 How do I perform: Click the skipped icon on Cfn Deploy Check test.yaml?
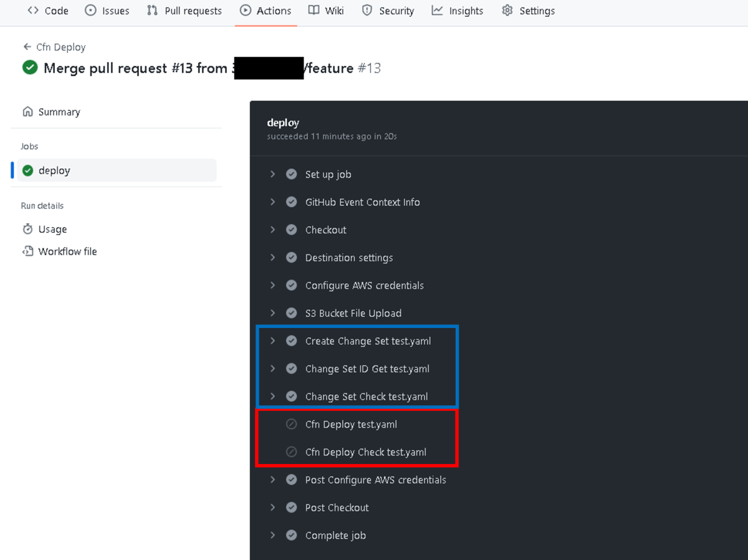point(291,451)
